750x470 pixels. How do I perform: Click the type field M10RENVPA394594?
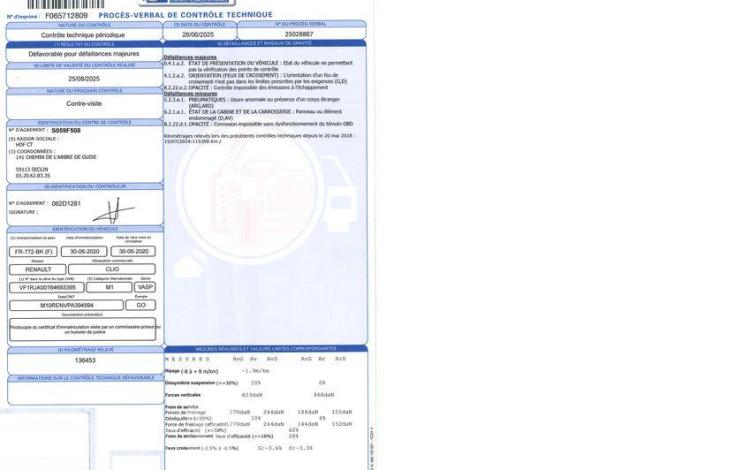click(x=66, y=305)
